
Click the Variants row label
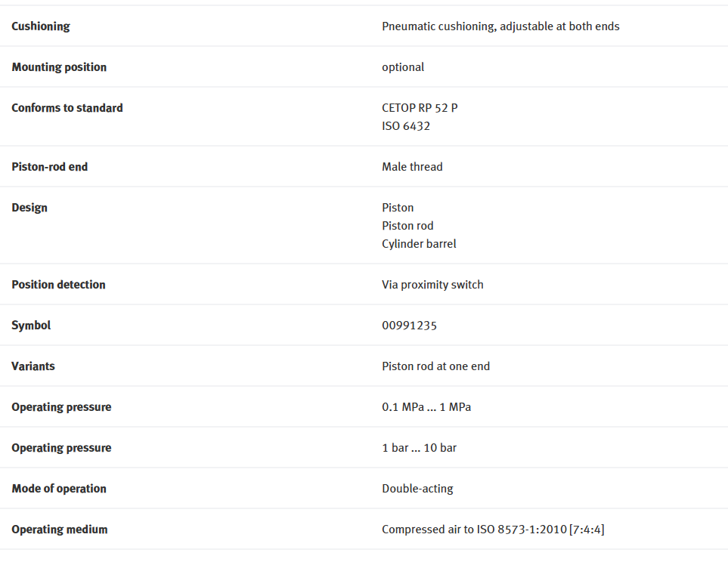coord(33,366)
